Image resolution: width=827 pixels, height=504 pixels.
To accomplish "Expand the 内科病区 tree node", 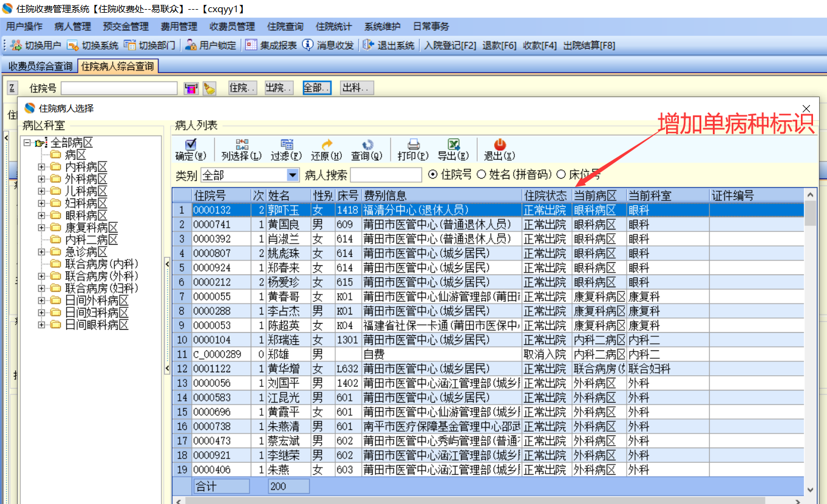I will (41, 167).
